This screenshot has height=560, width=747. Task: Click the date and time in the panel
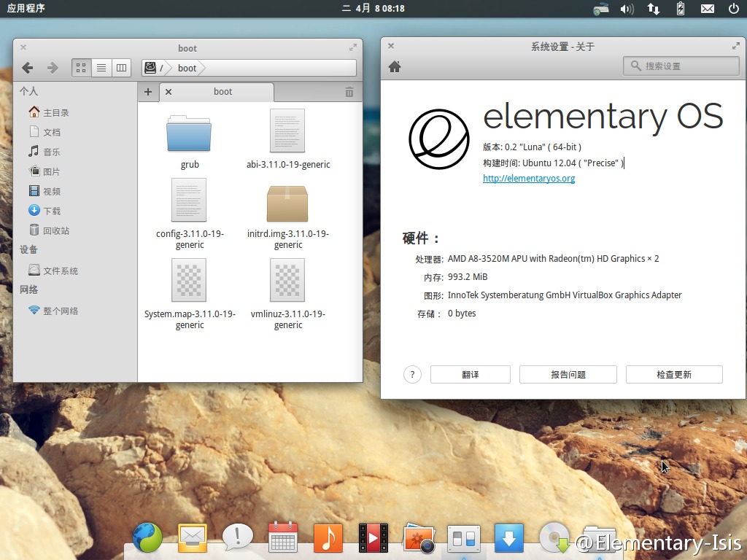coord(373,8)
